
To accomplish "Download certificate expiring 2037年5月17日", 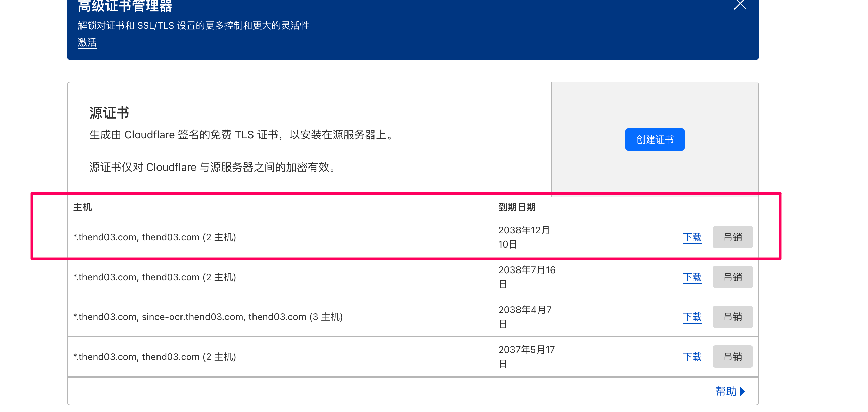I will (x=692, y=357).
